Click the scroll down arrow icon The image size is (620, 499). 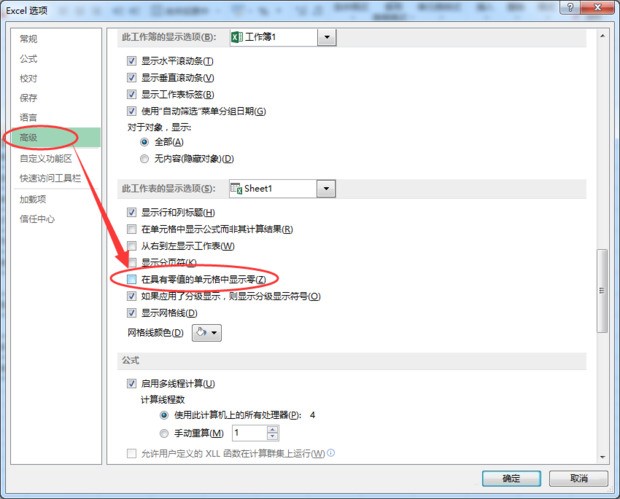[602, 457]
